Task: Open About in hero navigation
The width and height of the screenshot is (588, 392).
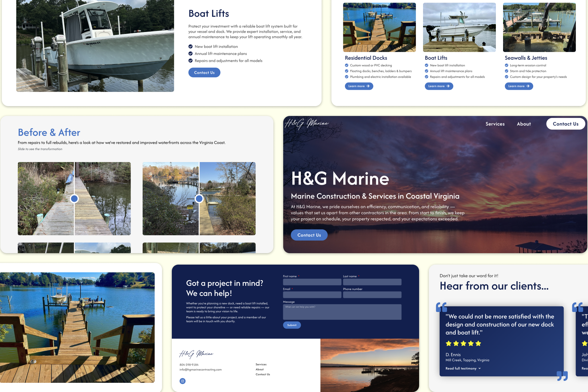Action: [524, 124]
